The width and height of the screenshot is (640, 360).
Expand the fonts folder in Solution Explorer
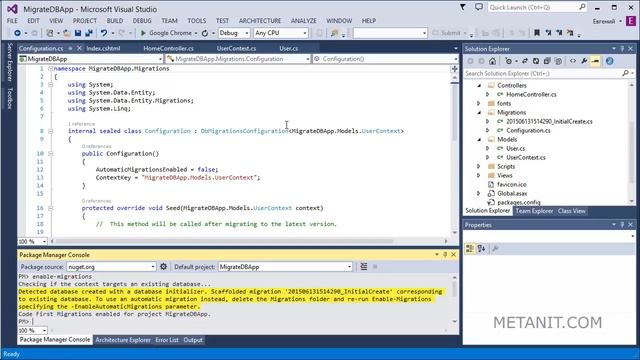pos(479,104)
